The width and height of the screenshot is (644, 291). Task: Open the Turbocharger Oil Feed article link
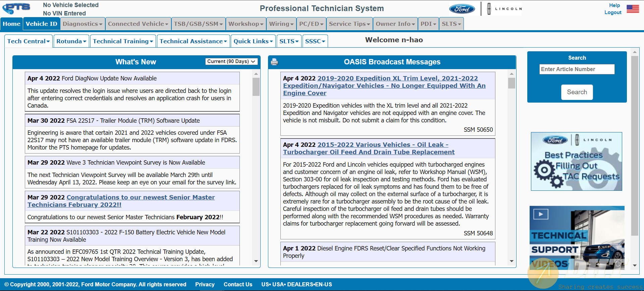click(369, 148)
